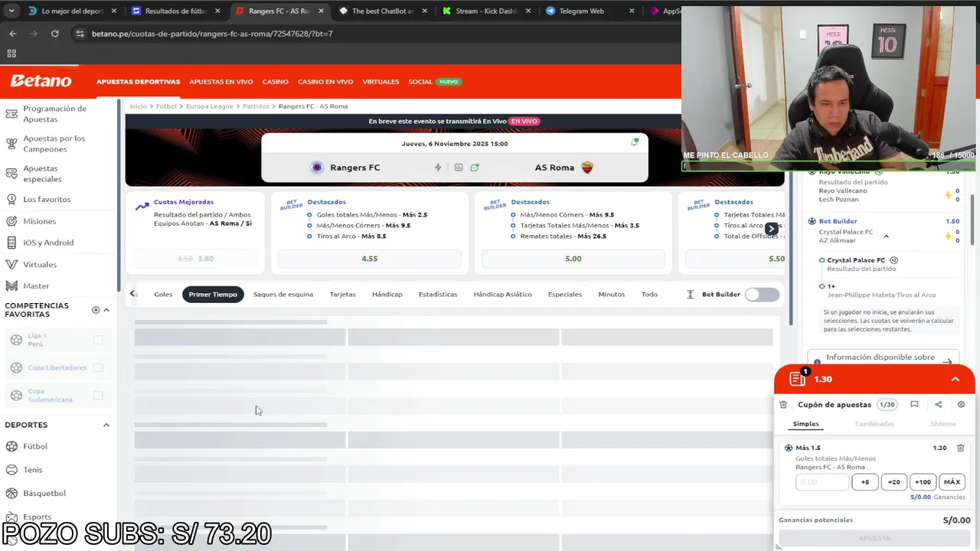Select the 1+ Mateta shots radio option

[x=822, y=286]
